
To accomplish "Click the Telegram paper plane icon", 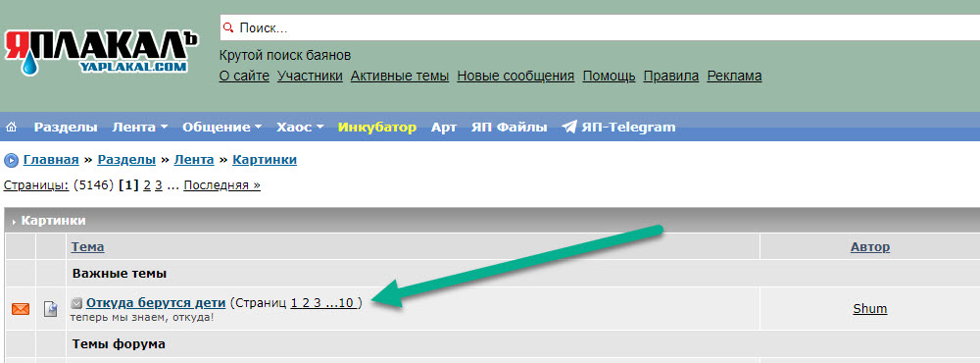I will click(568, 128).
